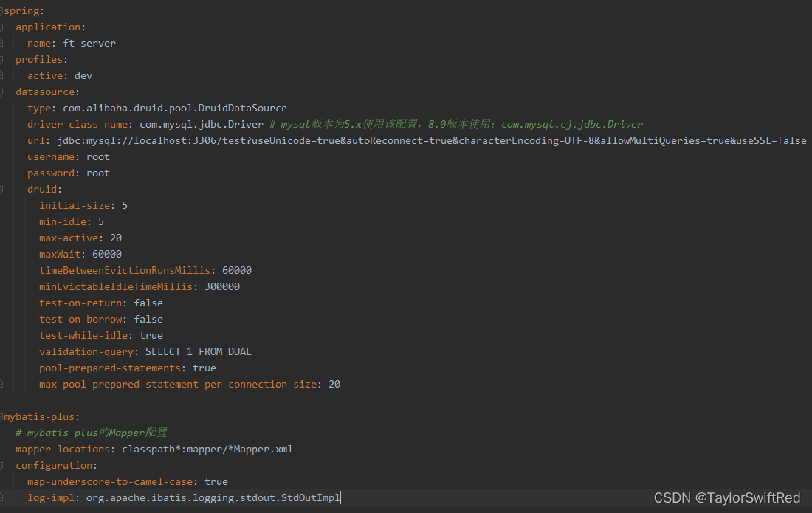Collapse the spring: block fold marker
This screenshot has height=513, width=812.
[1, 11]
